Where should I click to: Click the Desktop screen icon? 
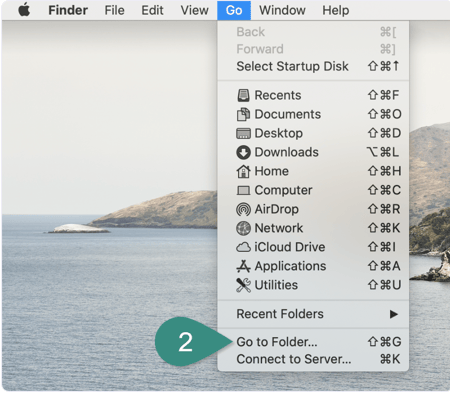point(243,133)
